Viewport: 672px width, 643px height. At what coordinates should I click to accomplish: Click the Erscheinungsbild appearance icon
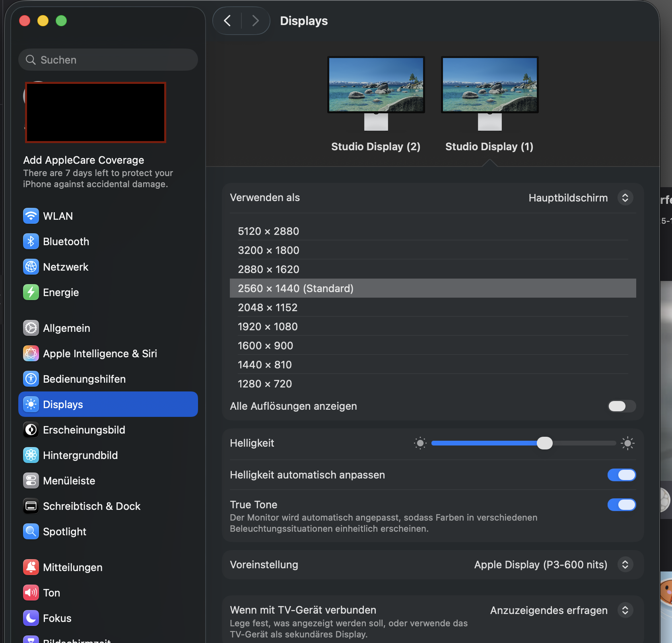[31, 430]
